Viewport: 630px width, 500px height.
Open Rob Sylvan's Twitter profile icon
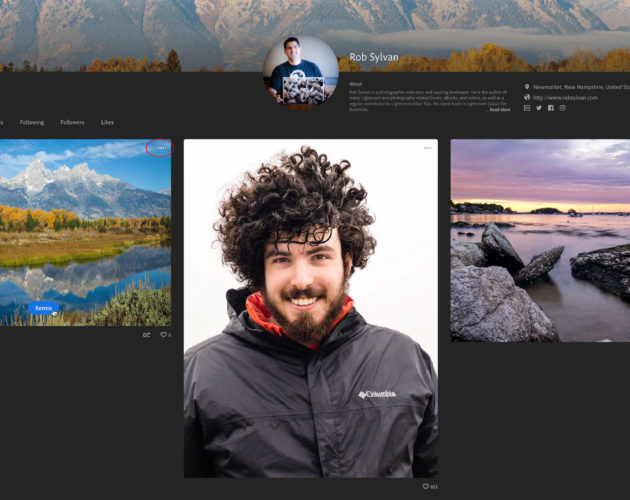pyautogui.click(x=539, y=108)
